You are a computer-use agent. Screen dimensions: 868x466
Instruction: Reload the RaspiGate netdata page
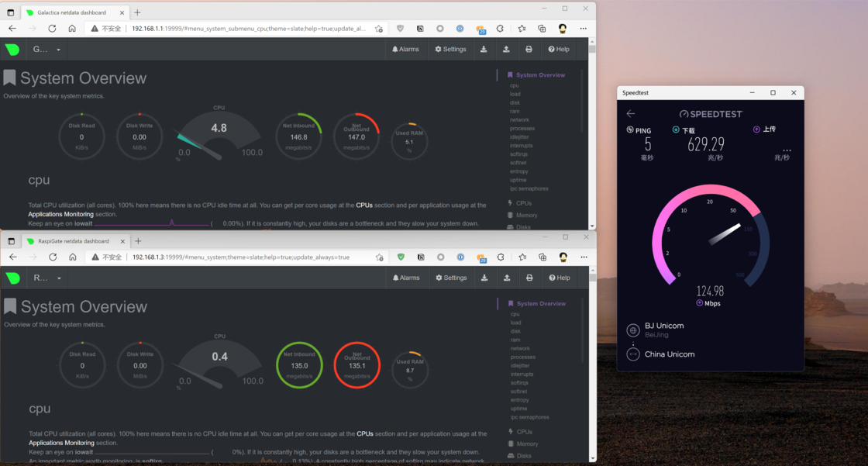click(x=53, y=257)
